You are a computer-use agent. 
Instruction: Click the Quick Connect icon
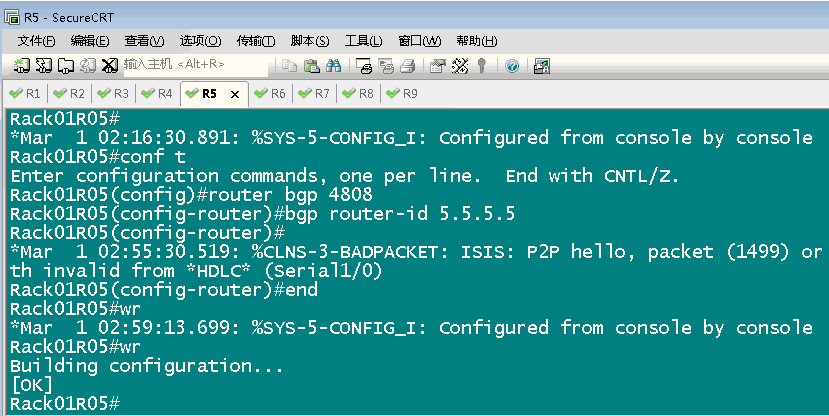tap(43, 66)
